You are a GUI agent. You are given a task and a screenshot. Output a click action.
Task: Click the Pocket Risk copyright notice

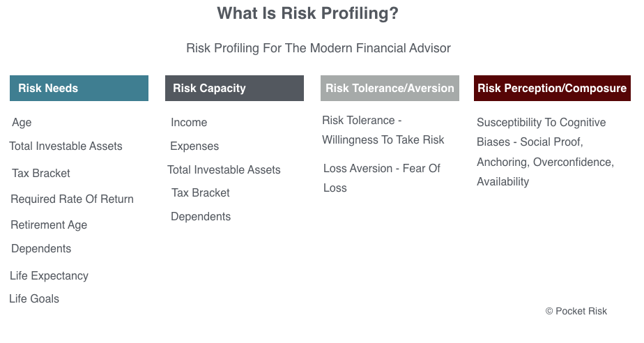pos(576,312)
